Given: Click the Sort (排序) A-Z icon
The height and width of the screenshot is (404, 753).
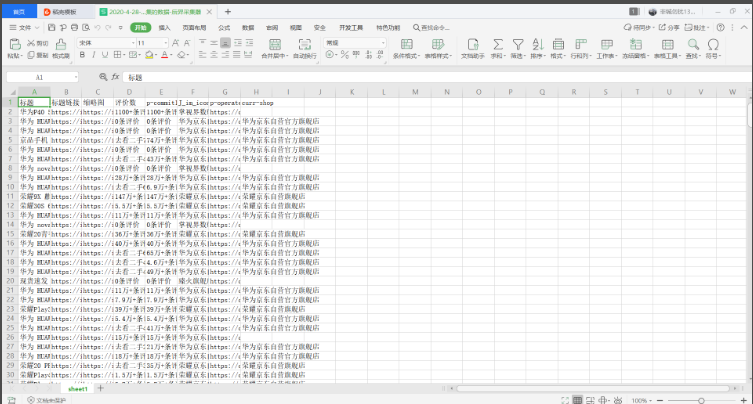Looking at the screenshot, I should (x=537, y=44).
